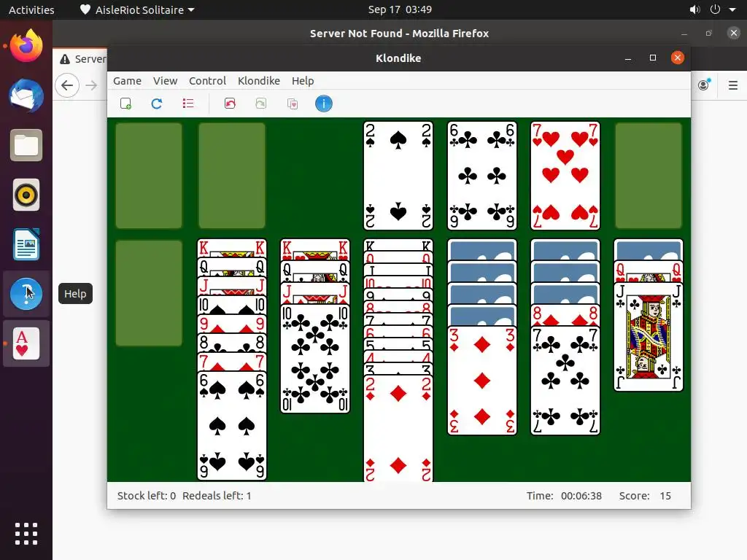This screenshot has height=560, width=747.
Task: Click the empty waste pile slot
Action: pos(232,176)
